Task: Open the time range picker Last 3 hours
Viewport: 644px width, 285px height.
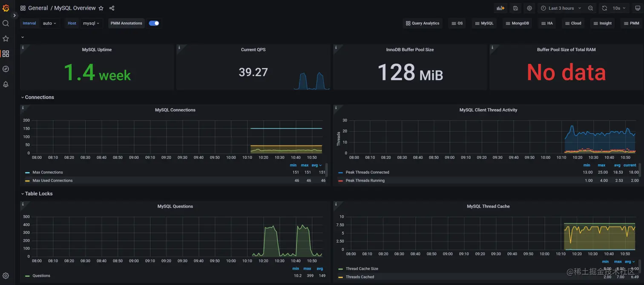Action: (561, 8)
